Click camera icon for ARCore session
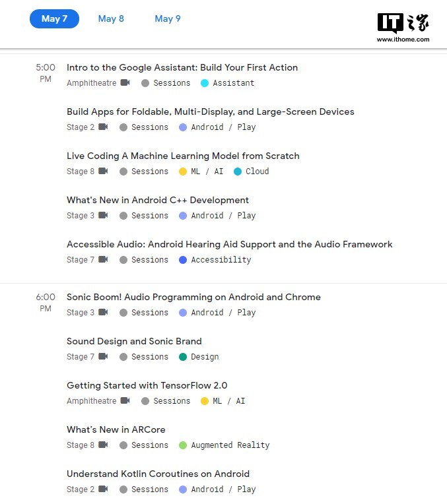 [x=103, y=445]
